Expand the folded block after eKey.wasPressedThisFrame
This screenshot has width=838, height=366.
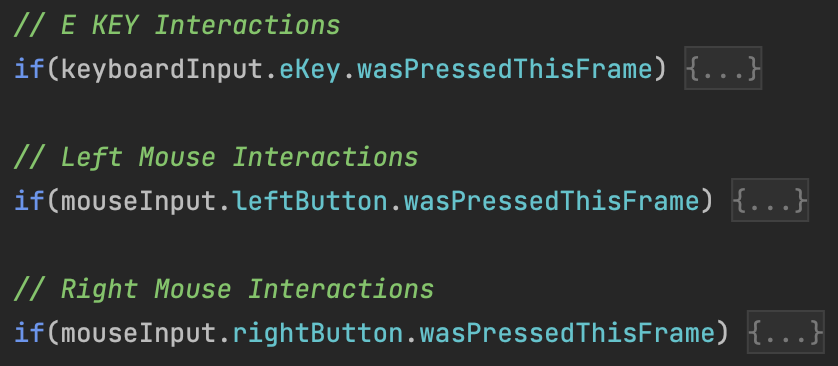coord(723,68)
